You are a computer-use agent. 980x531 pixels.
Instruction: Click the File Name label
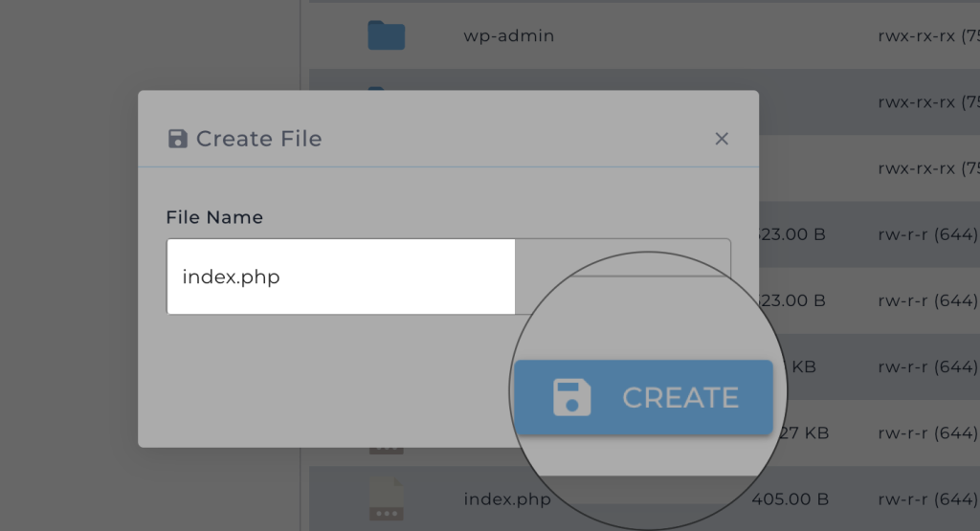point(214,217)
